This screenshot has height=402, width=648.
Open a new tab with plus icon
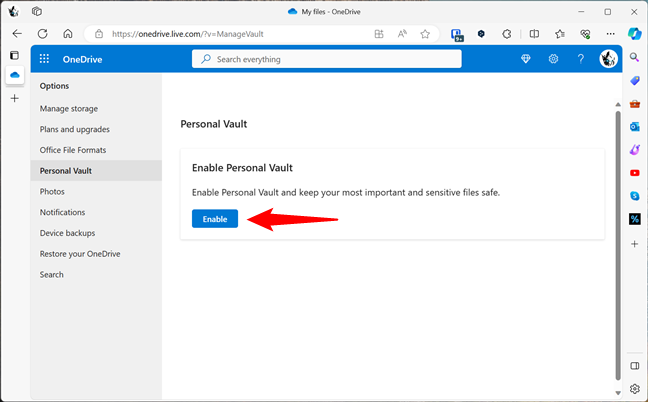[x=14, y=98]
